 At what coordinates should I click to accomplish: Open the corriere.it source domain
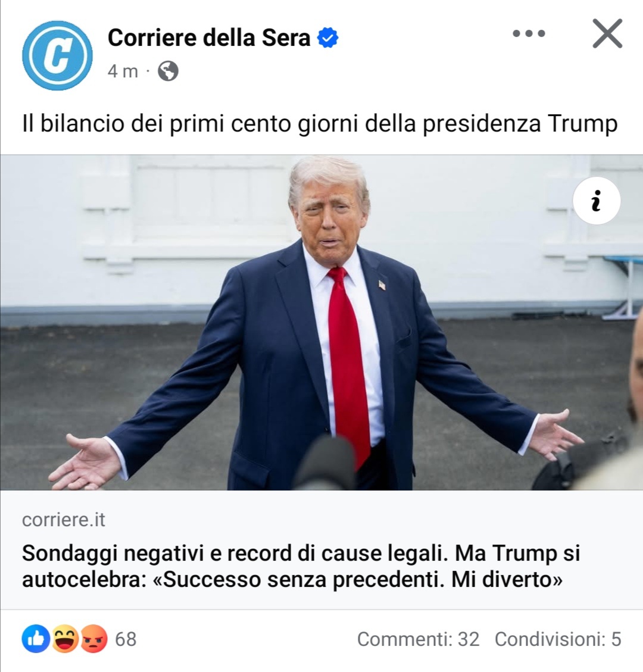coord(64,520)
